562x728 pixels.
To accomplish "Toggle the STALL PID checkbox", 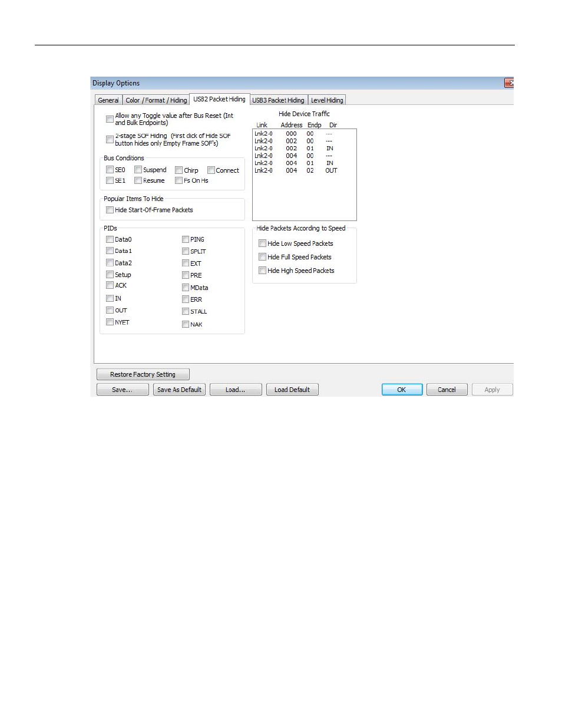I will tap(186, 311).
